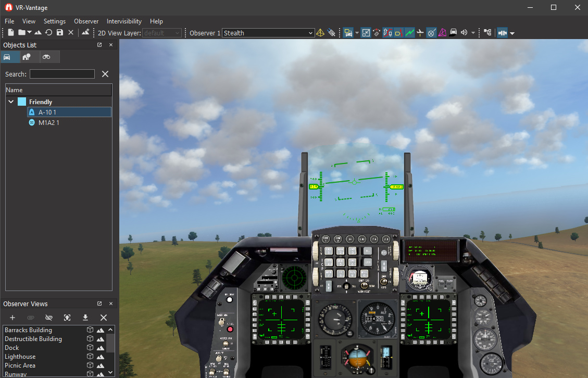Select the Lighthouse saved view
Screen dimensions: 588x378
20,357
